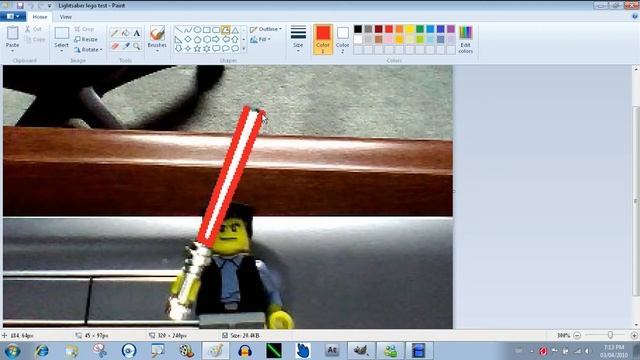Choose the Right arrow shape
This screenshot has width=640, height=360.
tap(216, 40)
